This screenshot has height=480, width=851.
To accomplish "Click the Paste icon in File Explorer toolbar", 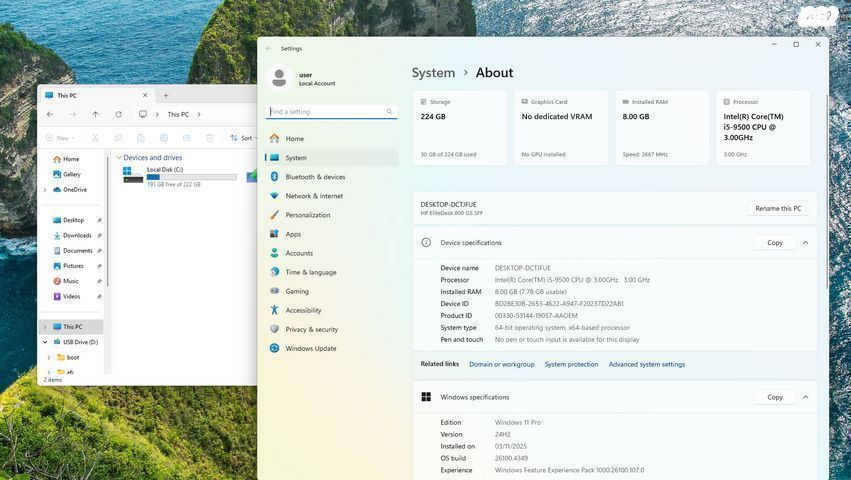I will (141, 138).
